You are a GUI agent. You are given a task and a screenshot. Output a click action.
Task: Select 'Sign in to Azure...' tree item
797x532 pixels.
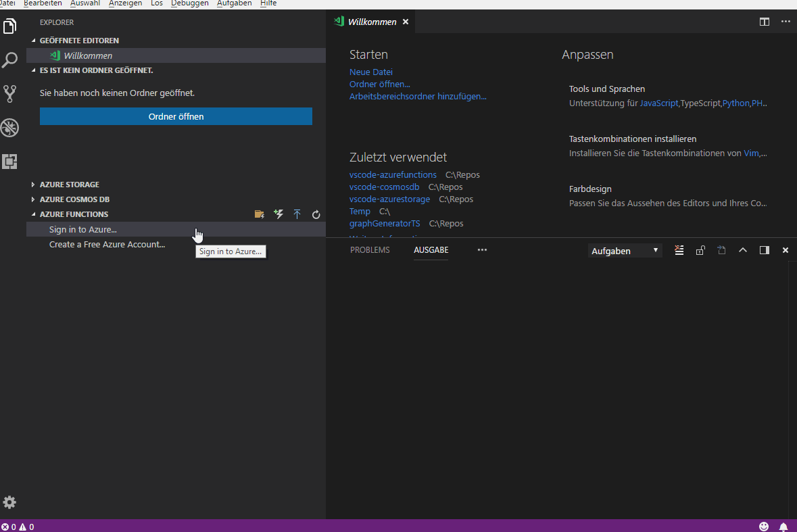[176, 229]
